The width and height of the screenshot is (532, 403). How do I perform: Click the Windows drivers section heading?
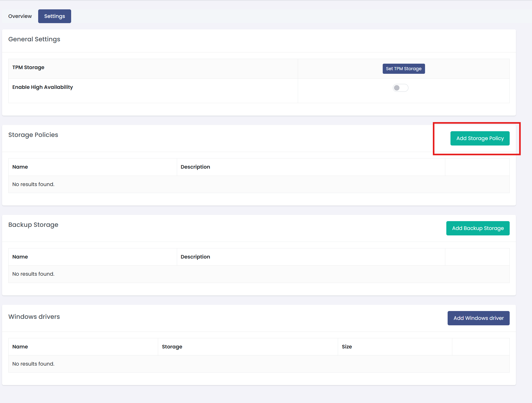pos(34,316)
